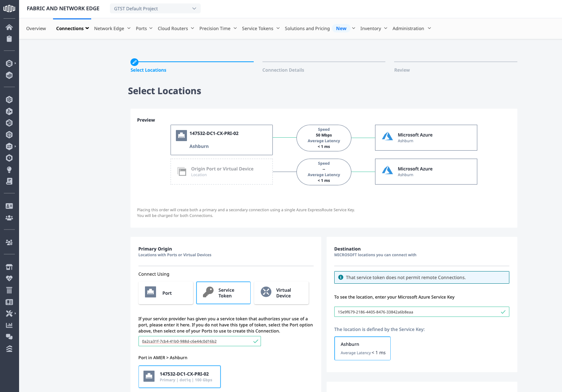562x392 pixels.
Task: Click the Azure Service Key input field
Action: tap(422, 312)
